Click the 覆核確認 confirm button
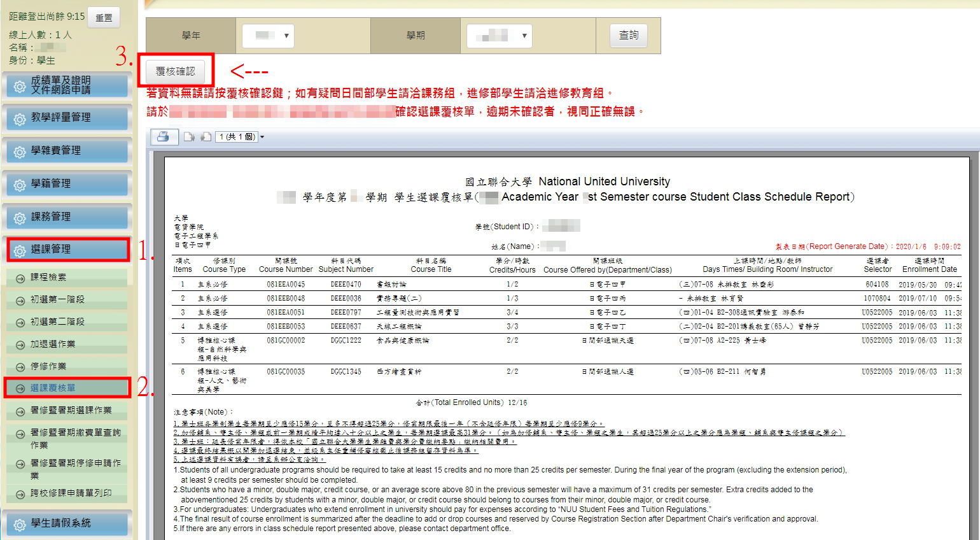Viewport: 980px width, 540px height. 176,71
